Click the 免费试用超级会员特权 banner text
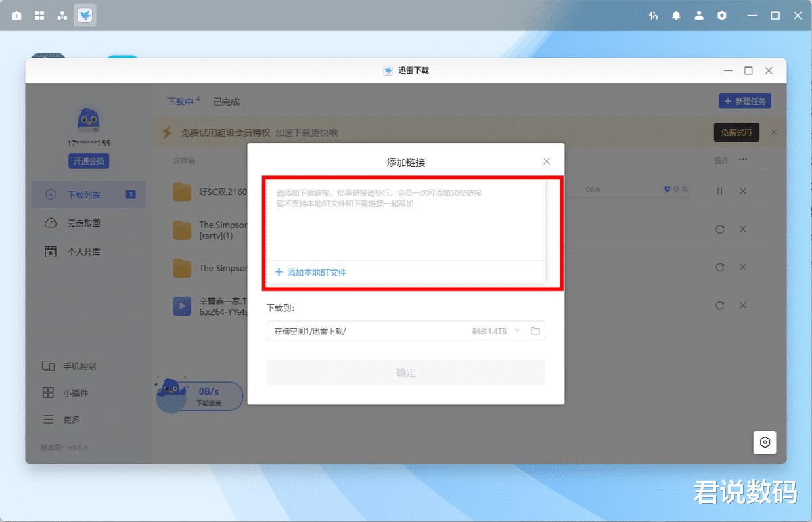 click(225, 133)
